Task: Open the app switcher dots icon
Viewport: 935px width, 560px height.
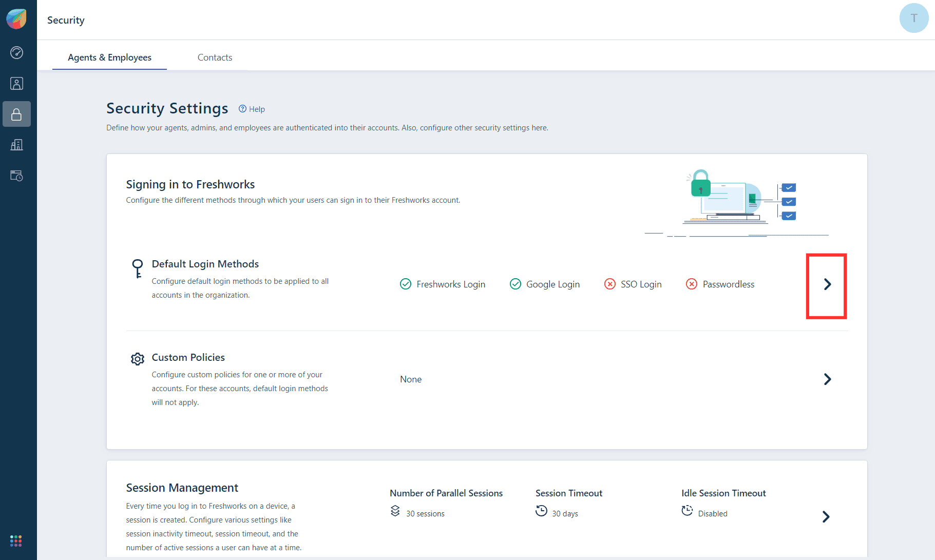Action: [16, 540]
